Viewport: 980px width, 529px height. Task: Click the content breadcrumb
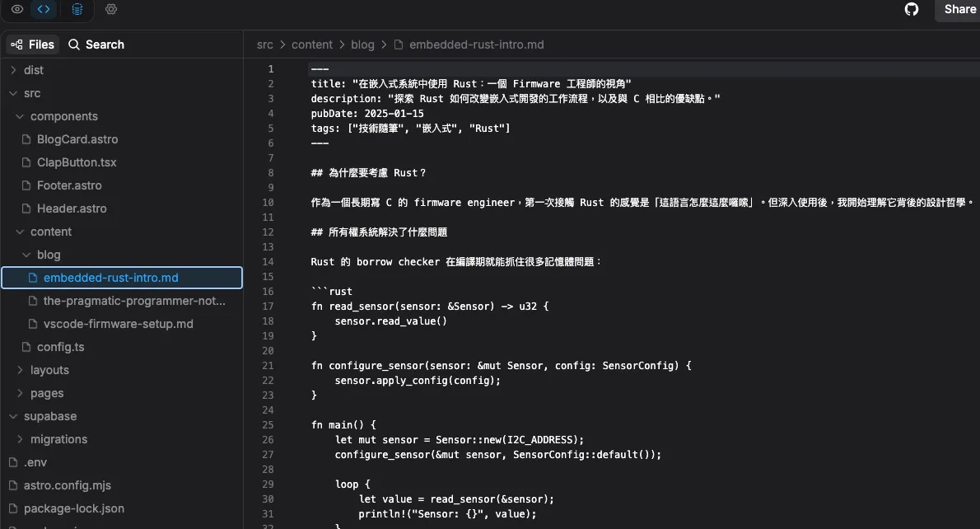tap(312, 45)
